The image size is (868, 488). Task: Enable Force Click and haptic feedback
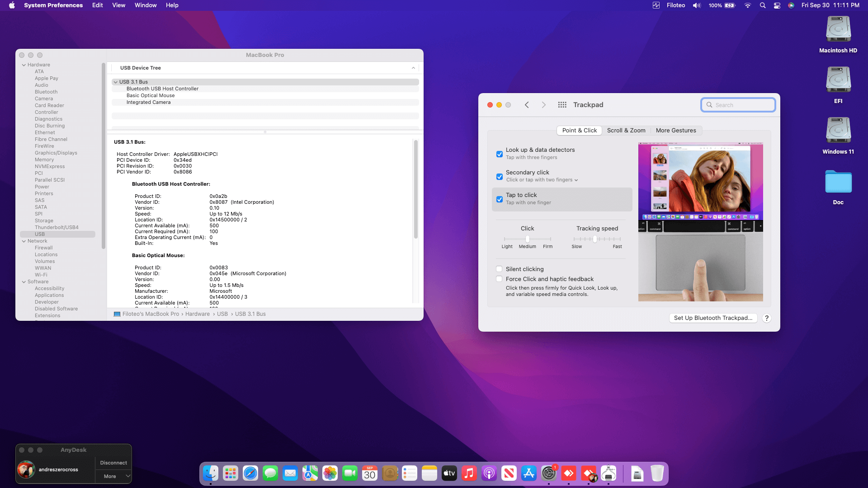pos(499,279)
